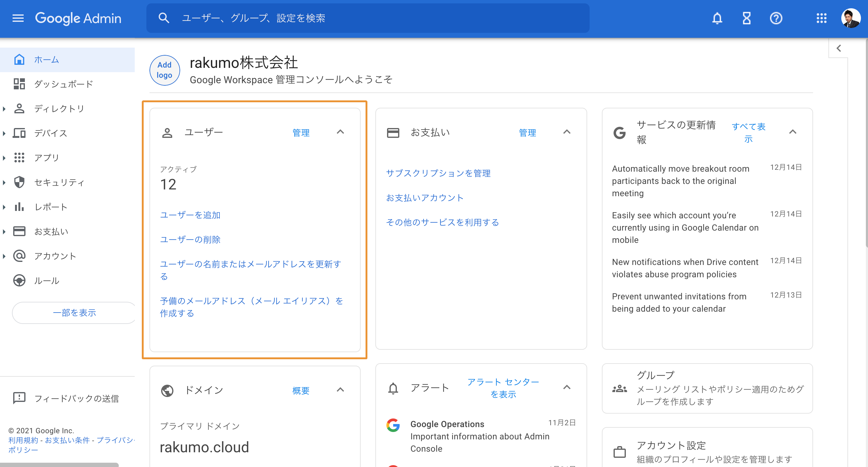Click the Dashboard icon in sidebar
868x467 pixels.
pos(19,84)
